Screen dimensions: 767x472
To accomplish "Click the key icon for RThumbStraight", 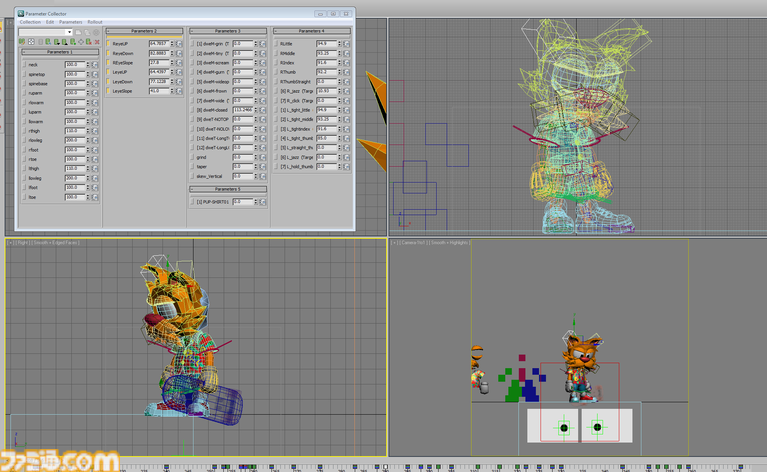I will pyautogui.click(x=346, y=82).
